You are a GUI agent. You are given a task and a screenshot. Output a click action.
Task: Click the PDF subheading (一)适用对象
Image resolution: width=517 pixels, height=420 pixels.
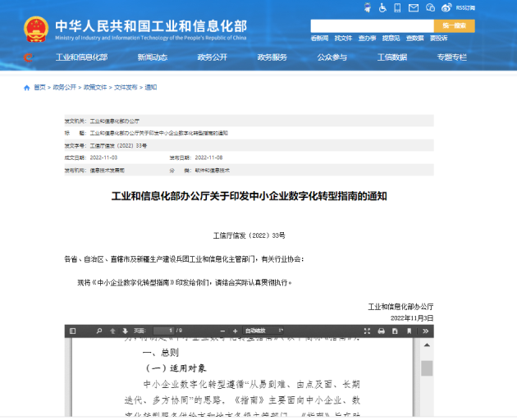(176, 368)
